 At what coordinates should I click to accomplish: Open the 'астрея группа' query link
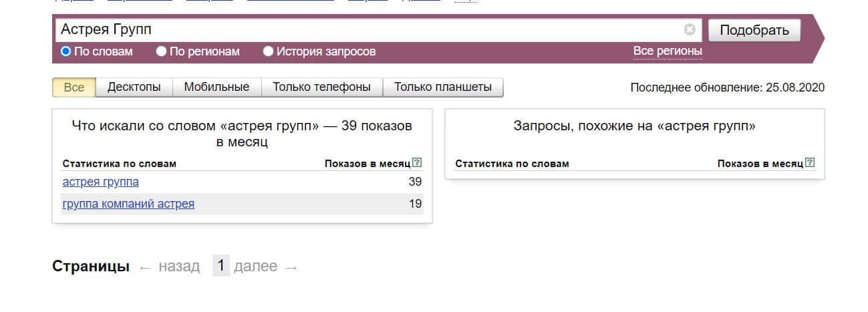[100, 182]
